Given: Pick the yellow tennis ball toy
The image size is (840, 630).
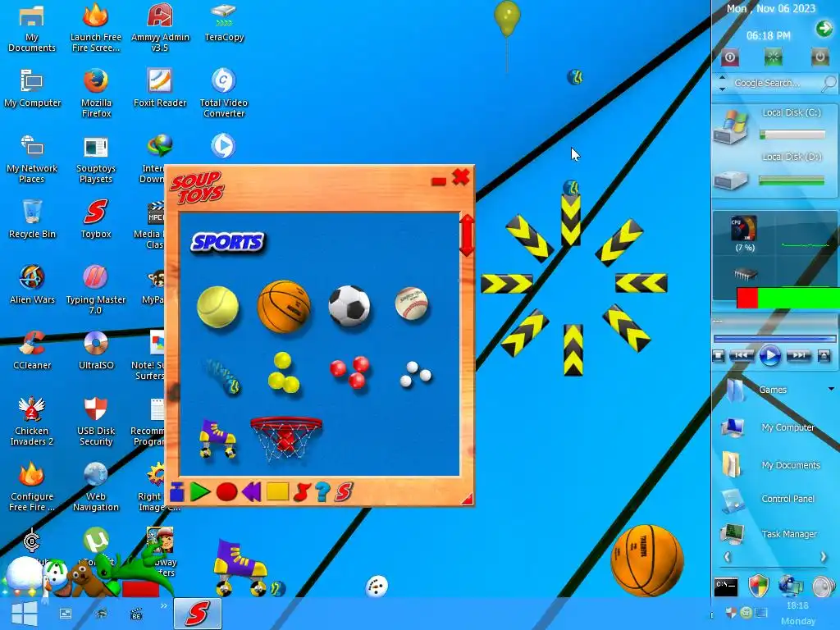Looking at the screenshot, I should pyautogui.click(x=217, y=307).
